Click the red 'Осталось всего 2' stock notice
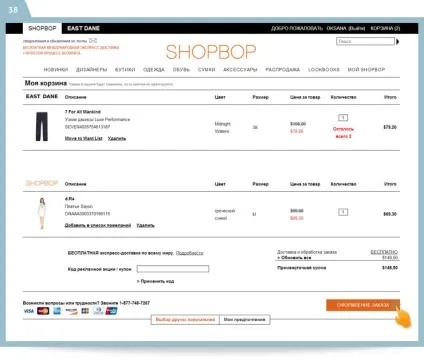This screenshot has height=360, width=424. point(343,132)
